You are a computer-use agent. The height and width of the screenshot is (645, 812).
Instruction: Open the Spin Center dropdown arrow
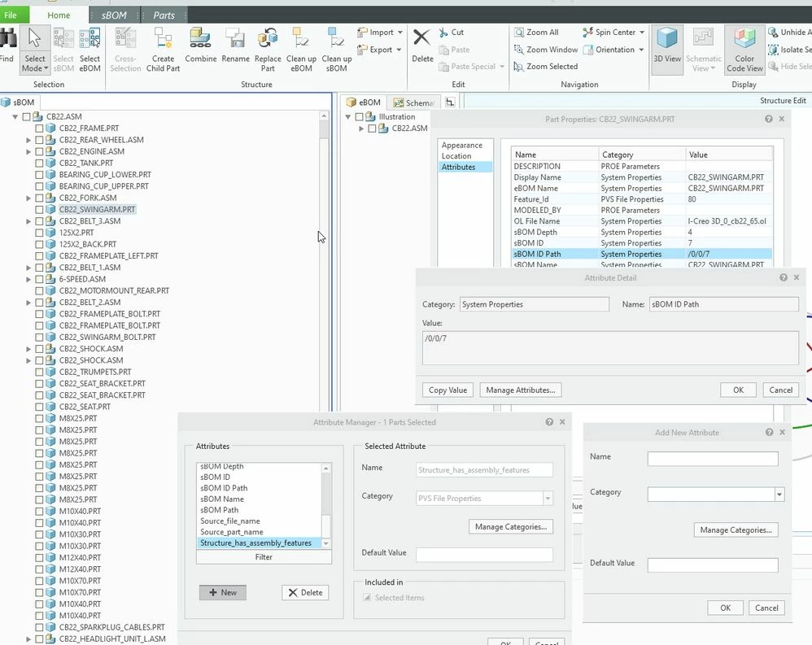(x=642, y=32)
